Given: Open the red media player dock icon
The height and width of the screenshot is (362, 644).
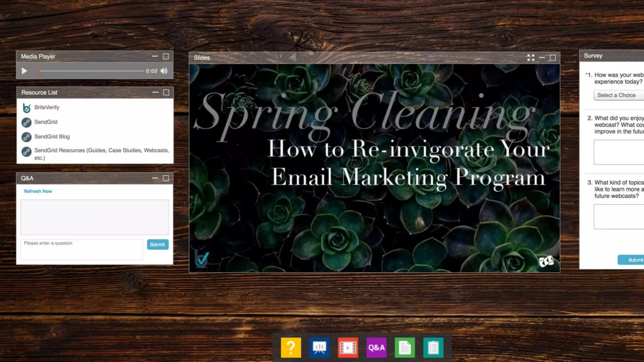Looking at the screenshot, I should (348, 348).
